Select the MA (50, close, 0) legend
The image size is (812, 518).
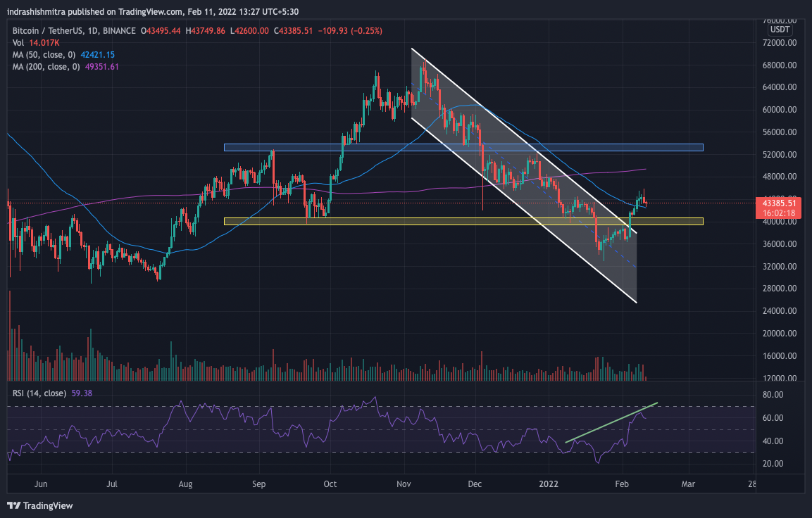[x=44, y=55]
